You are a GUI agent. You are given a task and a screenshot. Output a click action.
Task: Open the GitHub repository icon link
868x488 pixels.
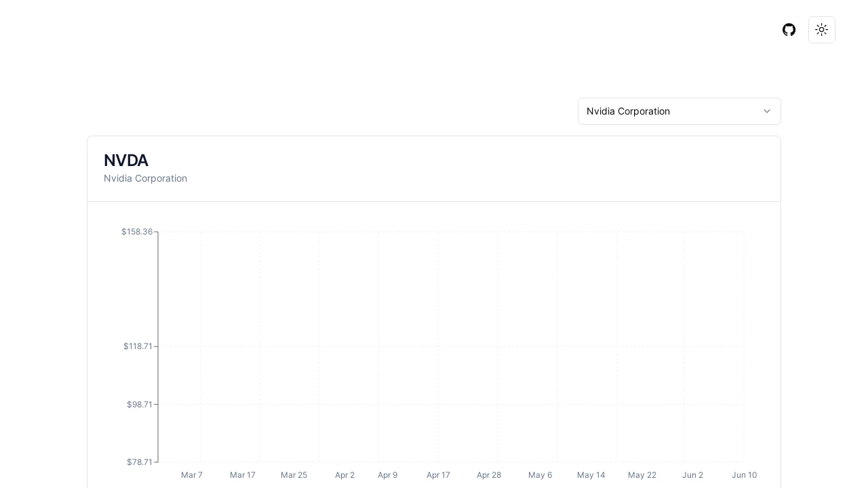click(x=789, y=30)
